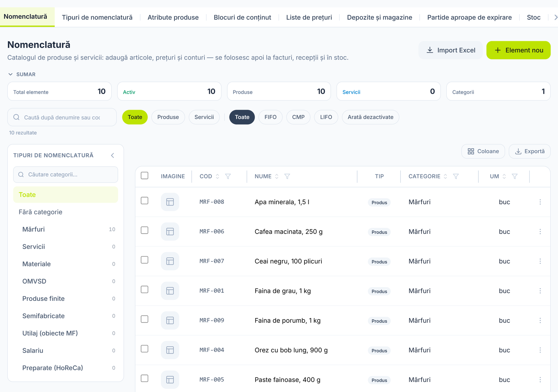Check the Cafea macinata row
The height and width of the screenshot is (392, 558).
point(145,230)
